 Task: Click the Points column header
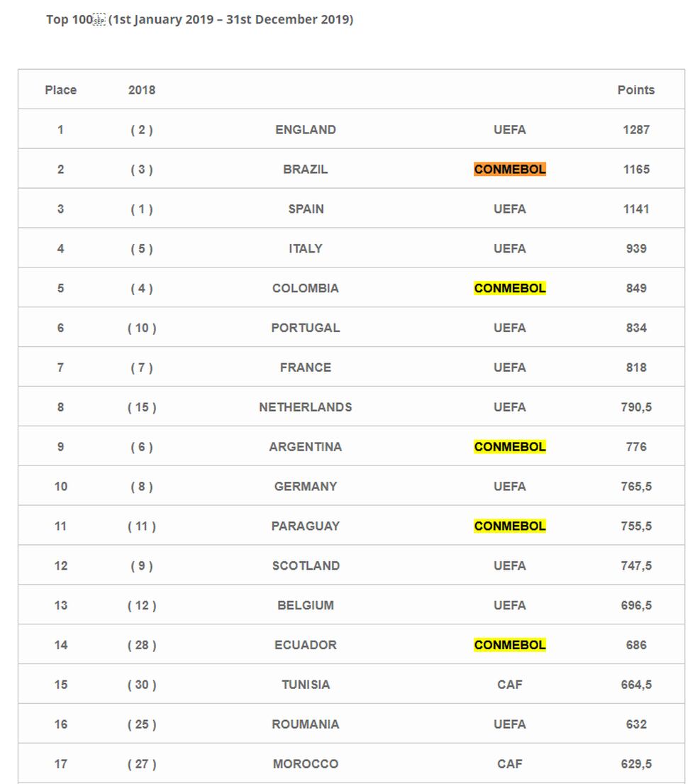[636, 90]
